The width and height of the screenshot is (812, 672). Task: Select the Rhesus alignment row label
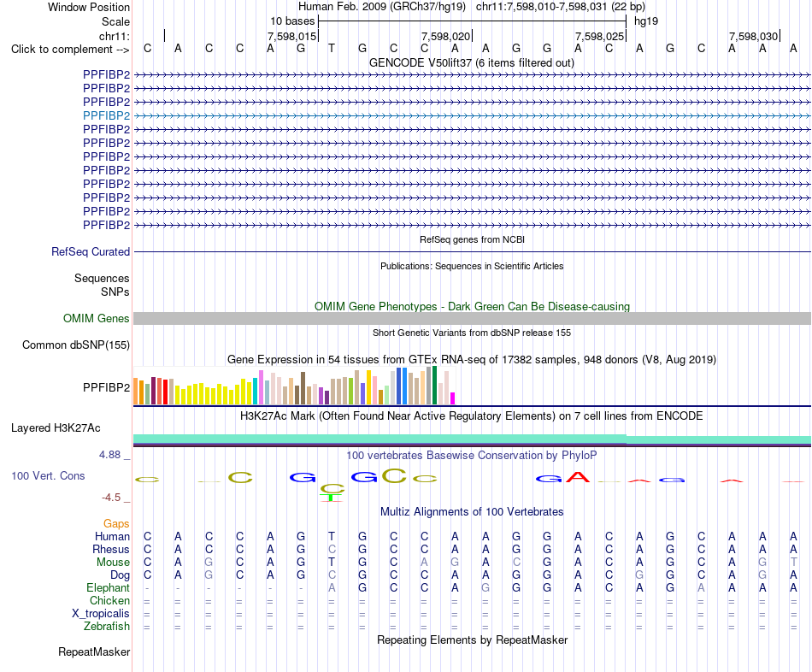coord(111,549)
